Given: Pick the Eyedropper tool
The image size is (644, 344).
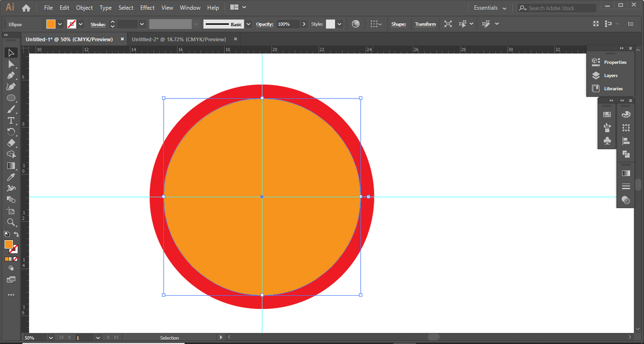Looking at the screenshot, I should (11, 177).
